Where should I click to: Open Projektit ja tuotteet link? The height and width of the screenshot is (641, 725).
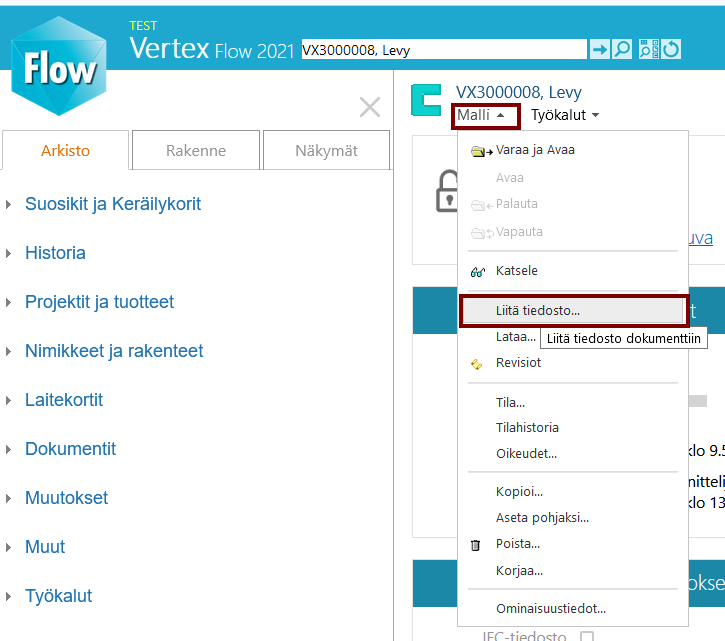99,302
